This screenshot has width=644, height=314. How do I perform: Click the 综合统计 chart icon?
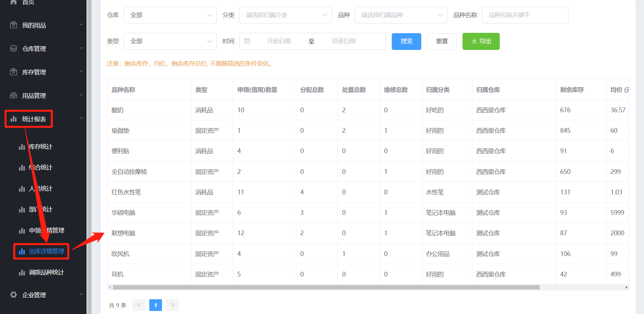pos(22,168)
